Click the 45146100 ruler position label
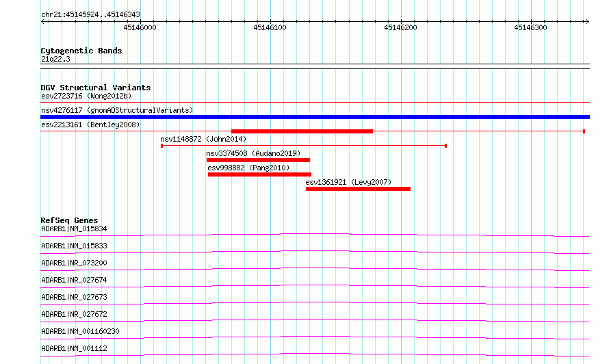This screenshot has height=364, width=609. pos(270,27)
